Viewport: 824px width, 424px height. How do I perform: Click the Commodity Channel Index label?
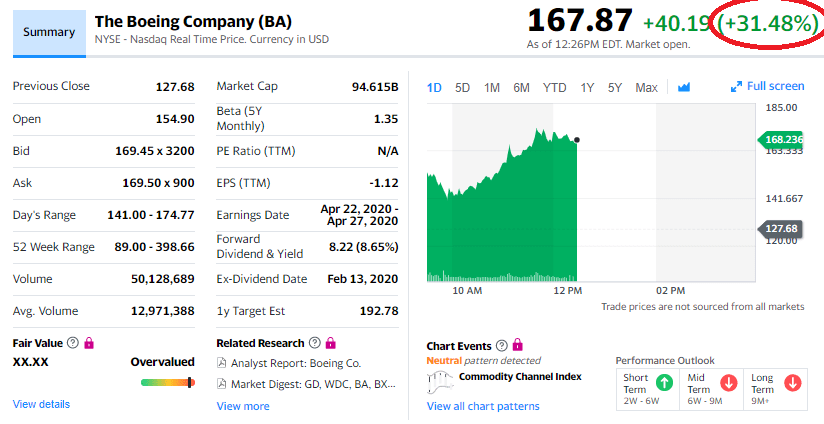[x=520, y=377]
